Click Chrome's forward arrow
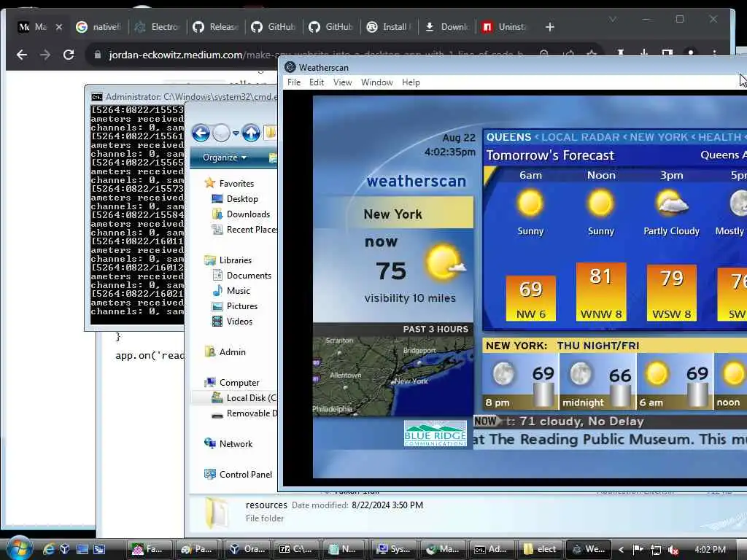Viewport: 747px width, 560px height. click(45, 55)
